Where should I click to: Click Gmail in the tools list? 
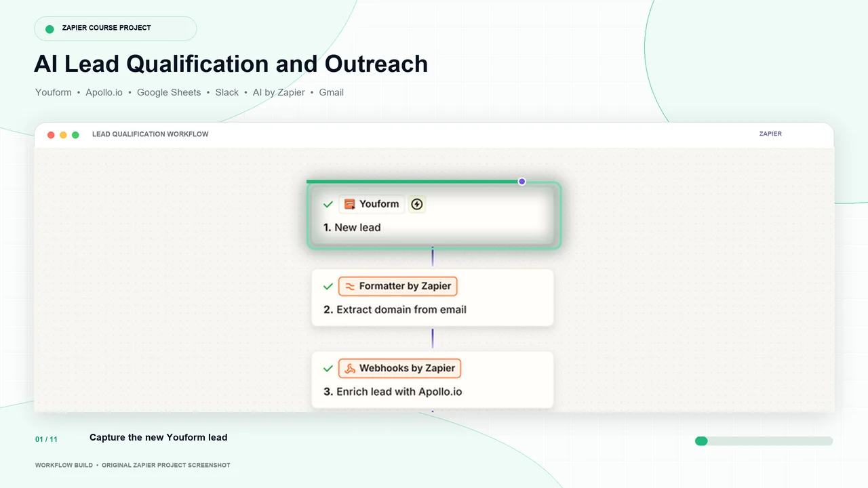(x=332, y=92)
